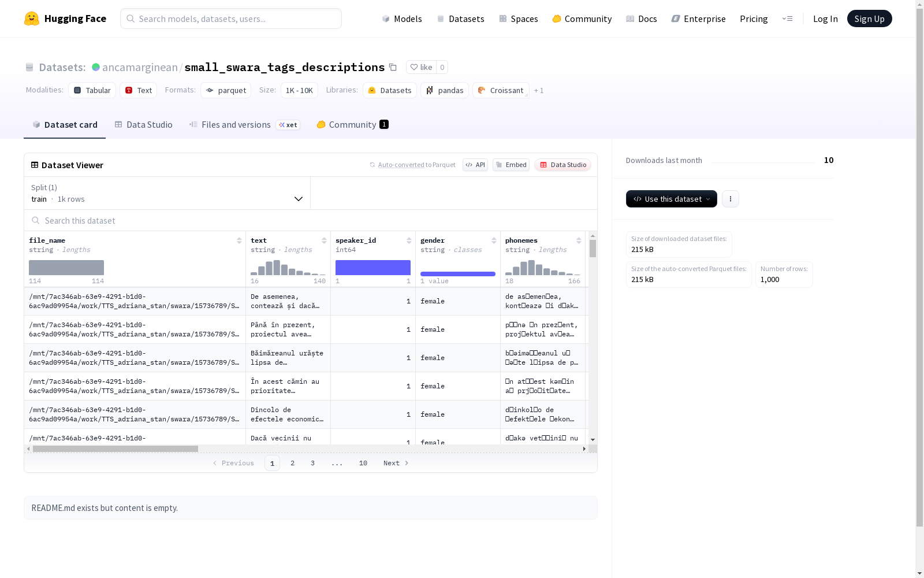Click the phonemes lengths histogram
Screen dimensions: 924x578
point(543,268)
